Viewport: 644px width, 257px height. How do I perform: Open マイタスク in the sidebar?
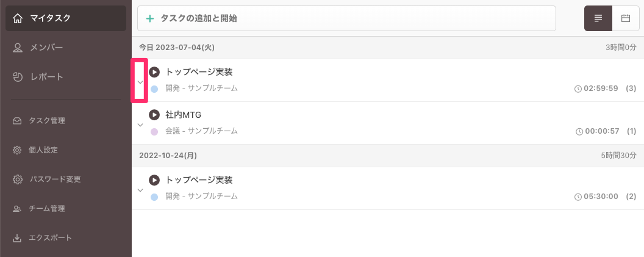click(66, 18)
